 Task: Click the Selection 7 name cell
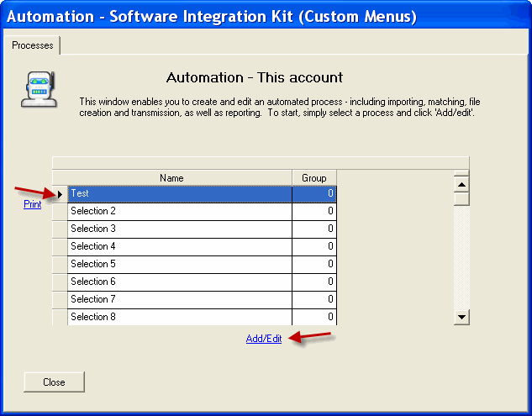tap(179, 300)
